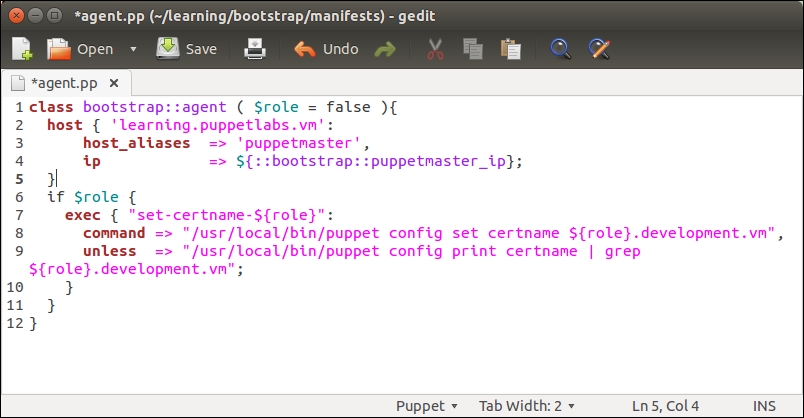Expand the Tab Width: 2 selector
Image resolution: width=804 pixels, height=418 pixels.
pyautogui.click(x=526, y=405)
